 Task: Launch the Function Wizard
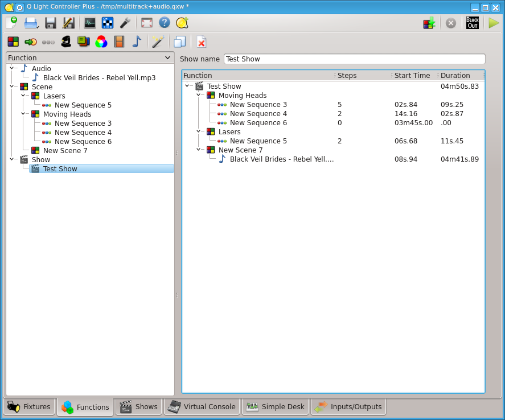tap(158, 42)
